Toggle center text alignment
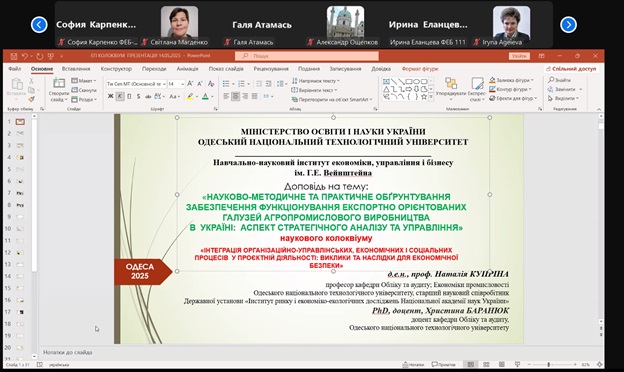 236,96
